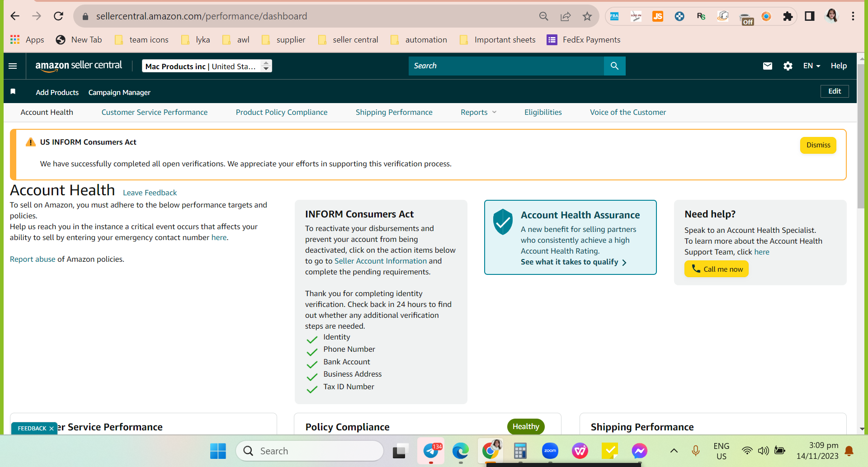Open the Apps launcher in bookmarks bar

point(27,40)
